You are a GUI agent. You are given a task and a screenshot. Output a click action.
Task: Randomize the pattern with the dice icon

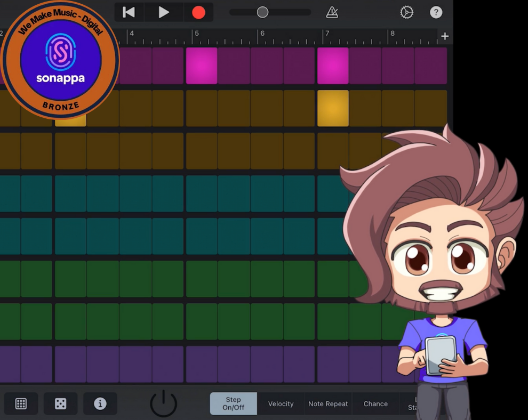pos(61,403)
